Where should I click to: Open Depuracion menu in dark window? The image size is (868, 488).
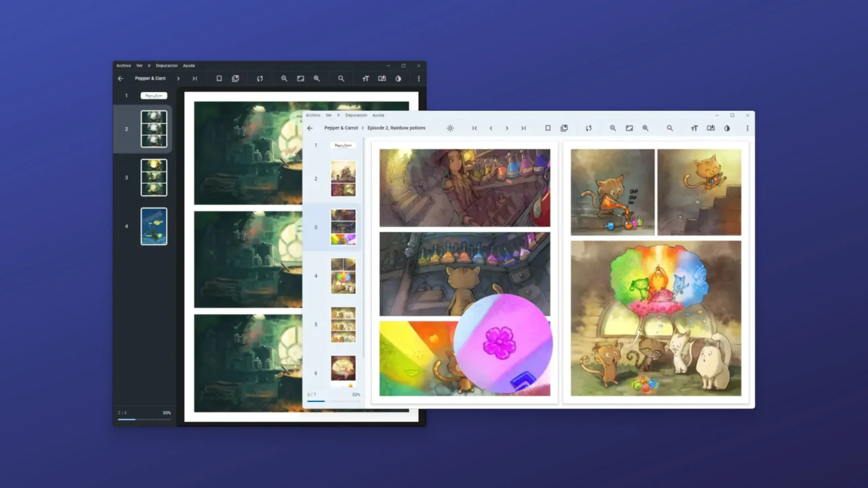click(x=166, y=66)
